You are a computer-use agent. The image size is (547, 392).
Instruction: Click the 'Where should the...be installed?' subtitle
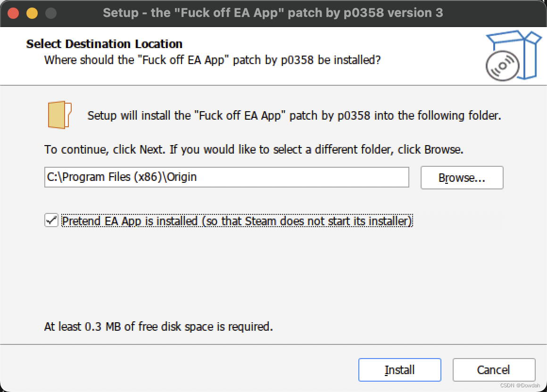[x=213, y=60]
